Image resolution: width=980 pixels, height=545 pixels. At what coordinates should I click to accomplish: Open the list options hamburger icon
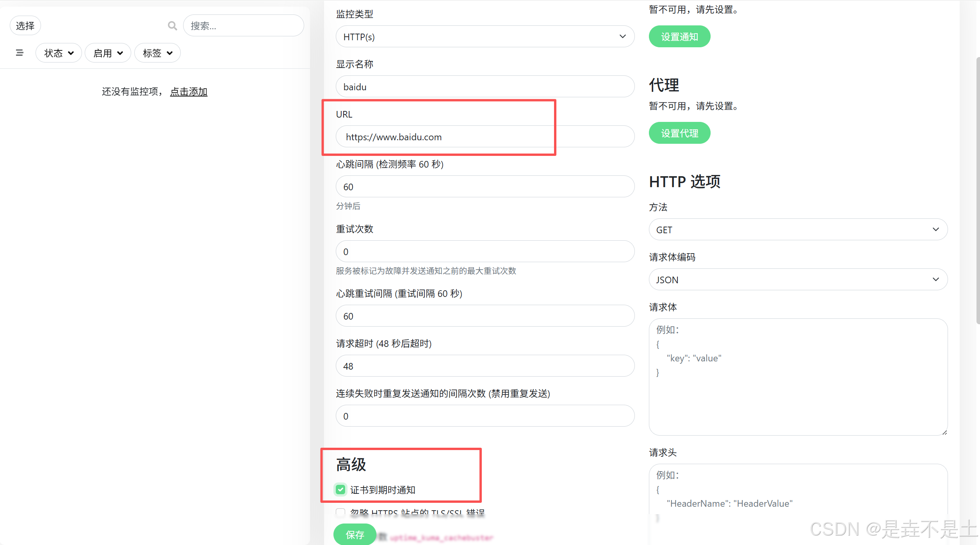click(x=20, y=53)
